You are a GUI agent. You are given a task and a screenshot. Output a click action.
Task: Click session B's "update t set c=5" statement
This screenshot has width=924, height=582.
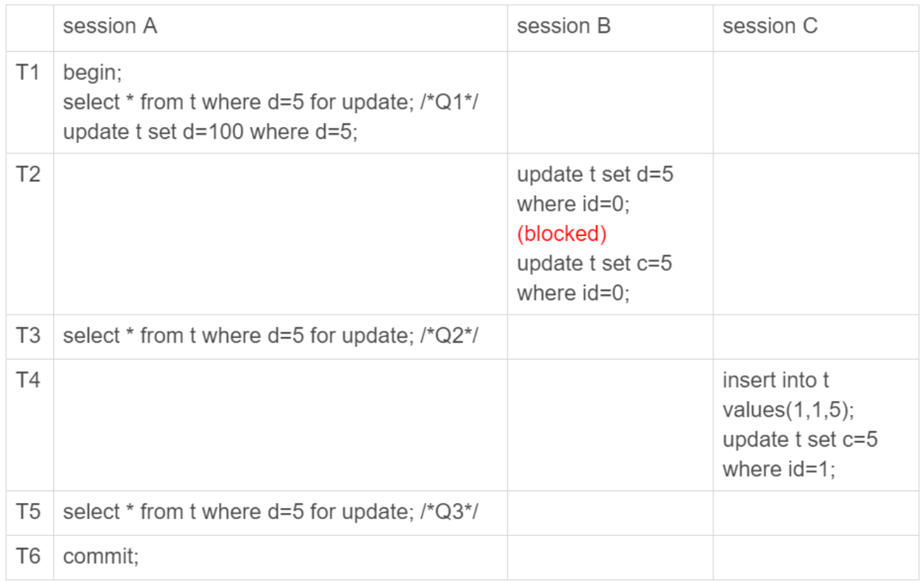pos(594,278)
